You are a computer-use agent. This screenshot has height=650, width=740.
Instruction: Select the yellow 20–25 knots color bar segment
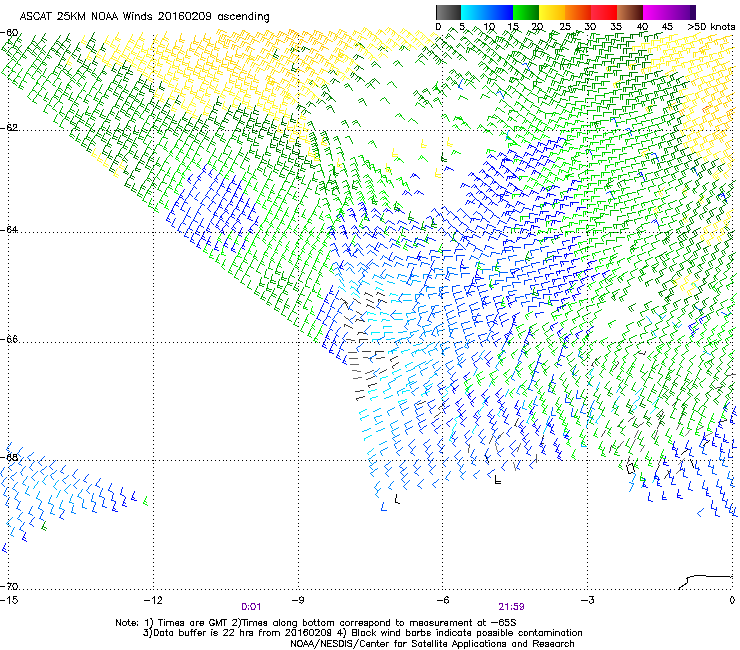tap(552, 12)
